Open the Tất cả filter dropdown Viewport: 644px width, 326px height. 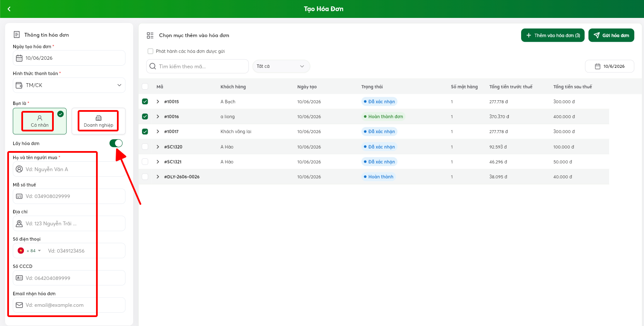[281, 66]
